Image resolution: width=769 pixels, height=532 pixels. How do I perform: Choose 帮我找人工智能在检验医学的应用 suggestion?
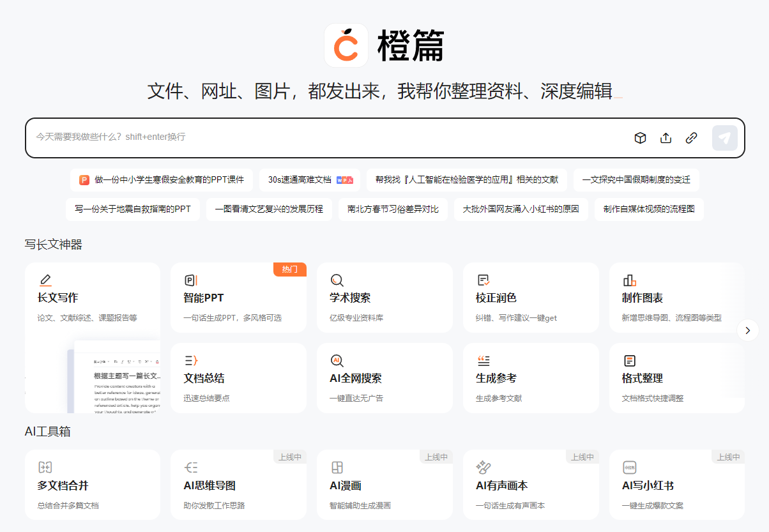click(467, 180)
